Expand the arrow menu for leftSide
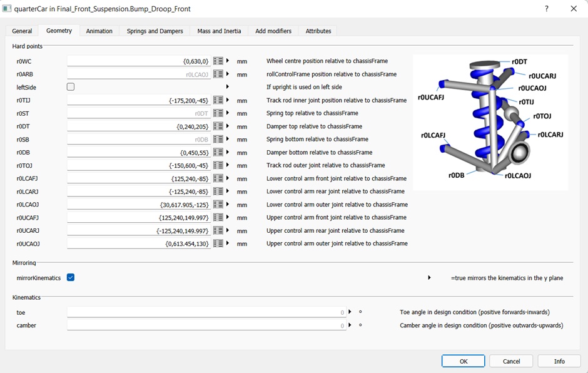 (228, 87)
